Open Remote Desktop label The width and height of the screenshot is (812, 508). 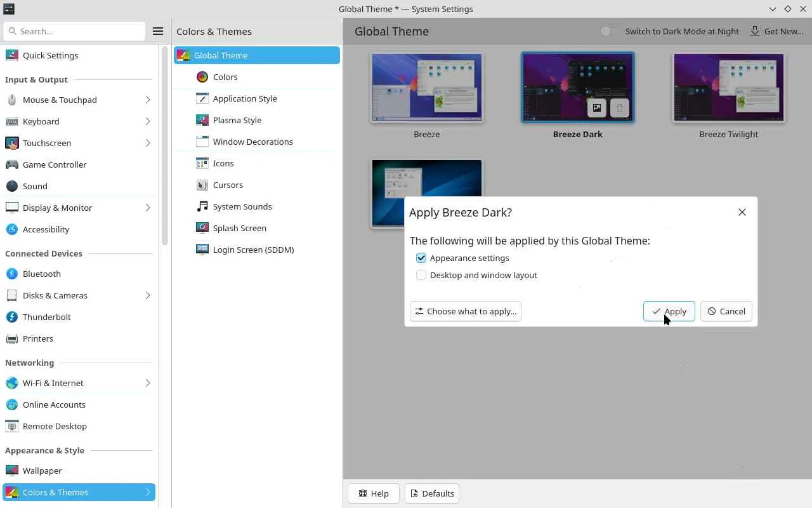(55, 426)
